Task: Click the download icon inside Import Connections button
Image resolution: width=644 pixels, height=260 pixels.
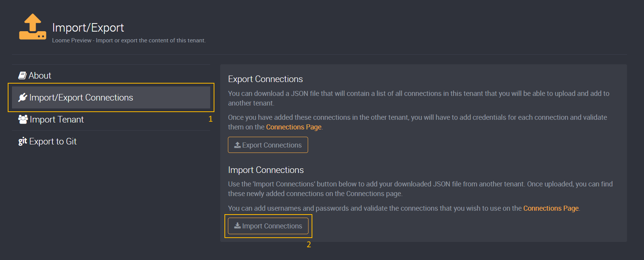Action: (x=238, y=226)
